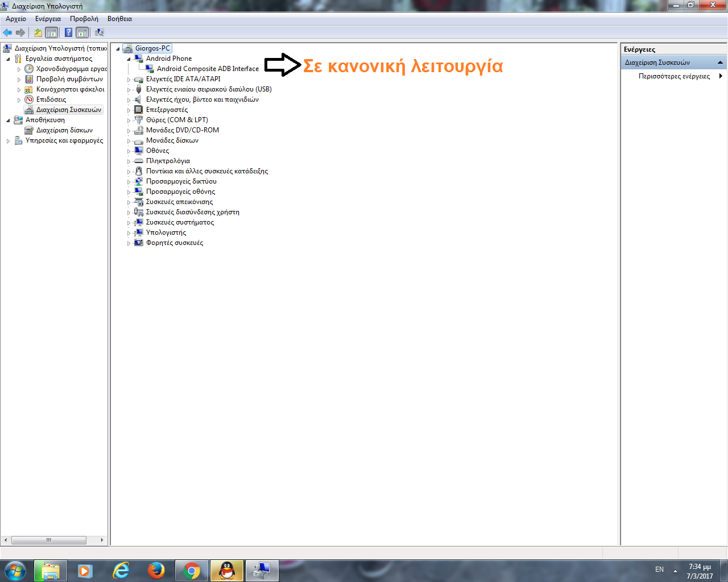
Task: Click the blue Help question mark icon
Action: pyautogui.click(x=68, y=33)
